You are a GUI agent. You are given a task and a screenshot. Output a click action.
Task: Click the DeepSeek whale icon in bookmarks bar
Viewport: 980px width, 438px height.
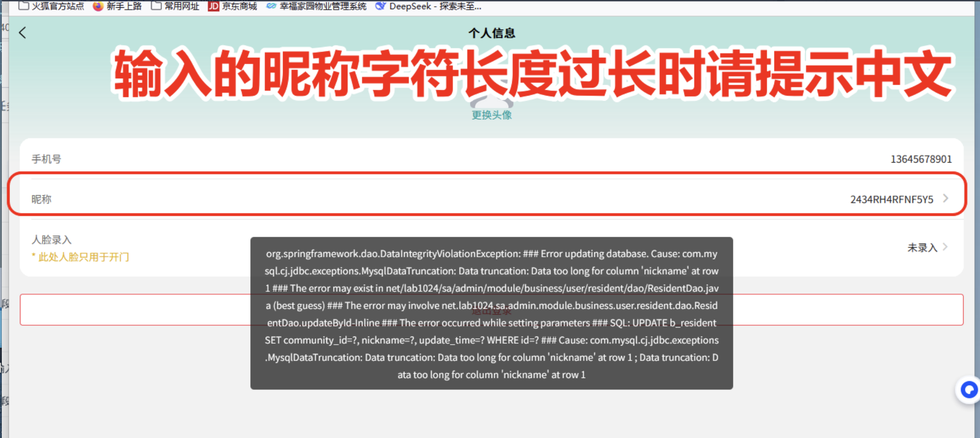(x=380, y=6)
